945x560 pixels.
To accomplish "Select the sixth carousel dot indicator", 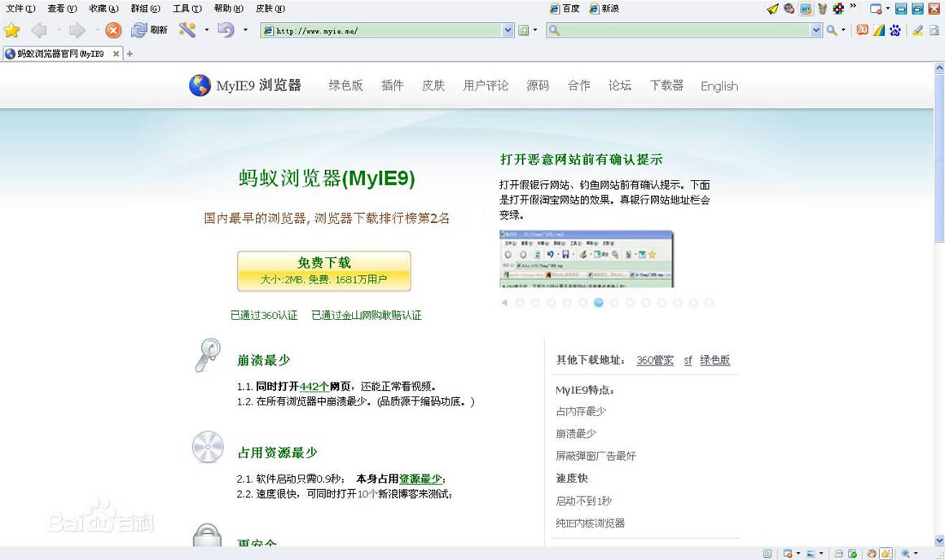I will 599,303.
